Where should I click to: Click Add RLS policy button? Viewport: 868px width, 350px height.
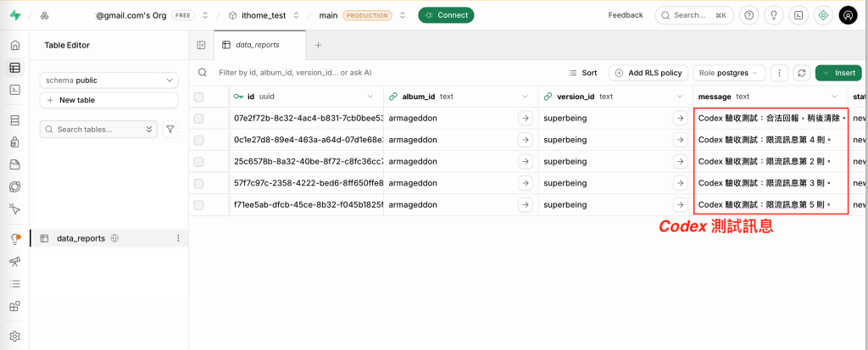[x=648, y=73]
